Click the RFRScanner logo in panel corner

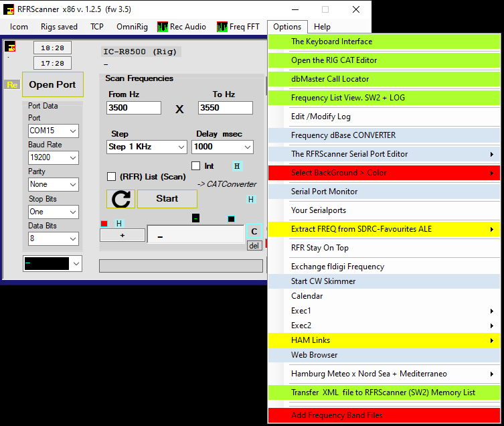(x=10, y=46)
